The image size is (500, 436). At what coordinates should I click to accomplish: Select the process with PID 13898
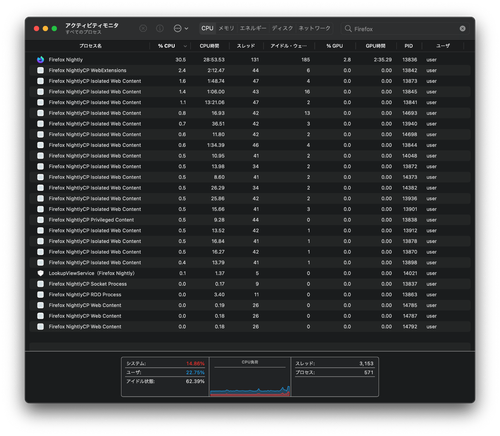(x=250, y=262)
